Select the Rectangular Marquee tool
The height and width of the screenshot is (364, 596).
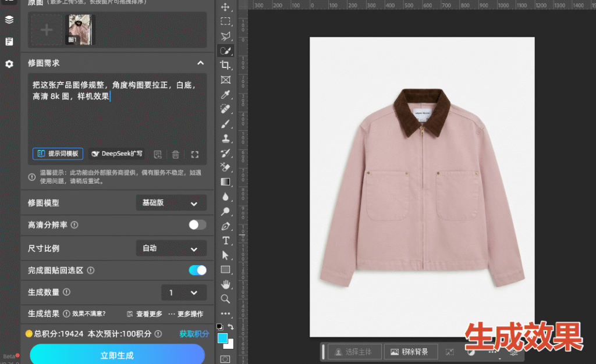pyautogui.click(x=225, y=22)
